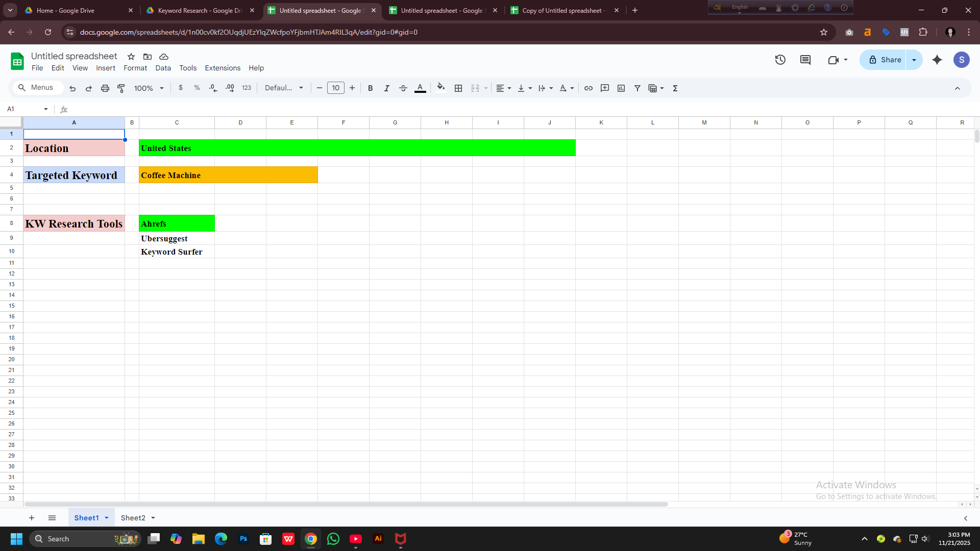This screenshot has height=551, width=980.
Task: Toggle bold formatting
Action: click(x=370, y=88)
